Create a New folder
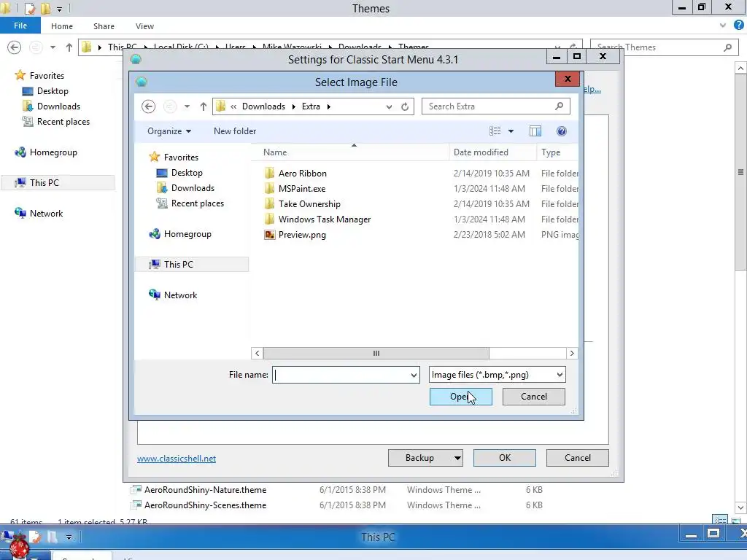The image size is (747, 560). pos(235,131)
